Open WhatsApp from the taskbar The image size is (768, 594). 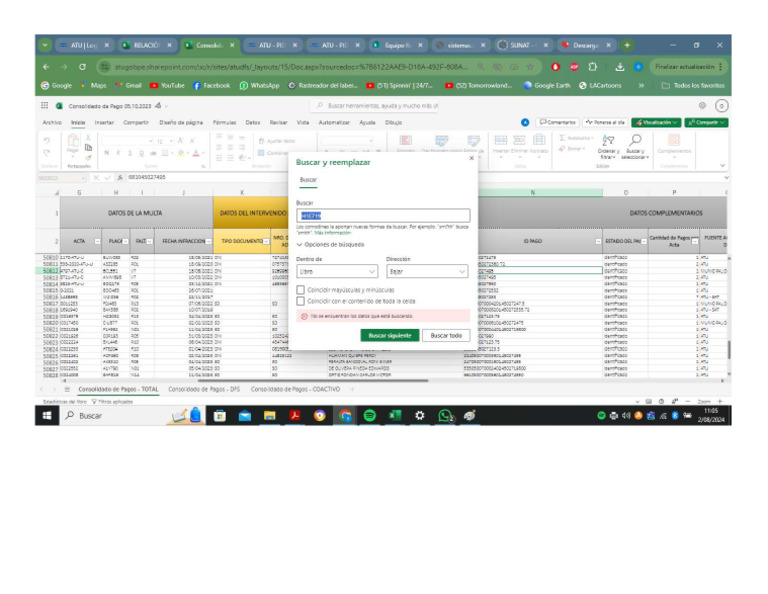pos(445,416)
